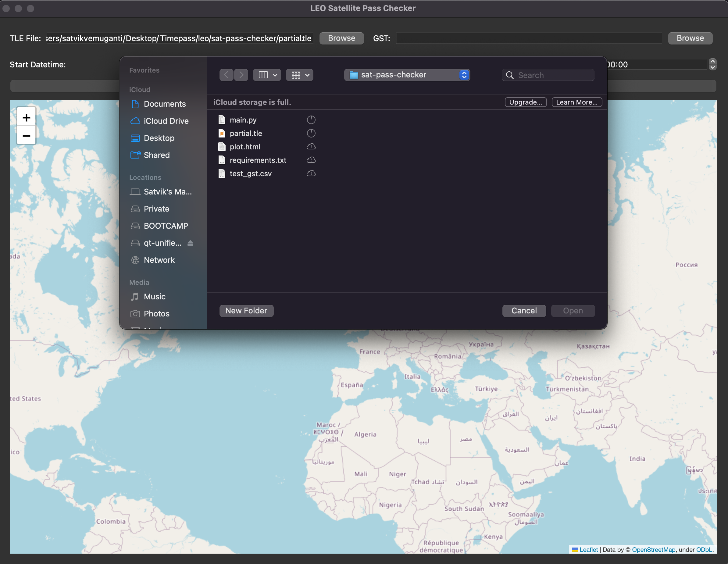The width and height of the screenshot is (728, 564).
Task: Click the GST Browse button
Action: 690,38
